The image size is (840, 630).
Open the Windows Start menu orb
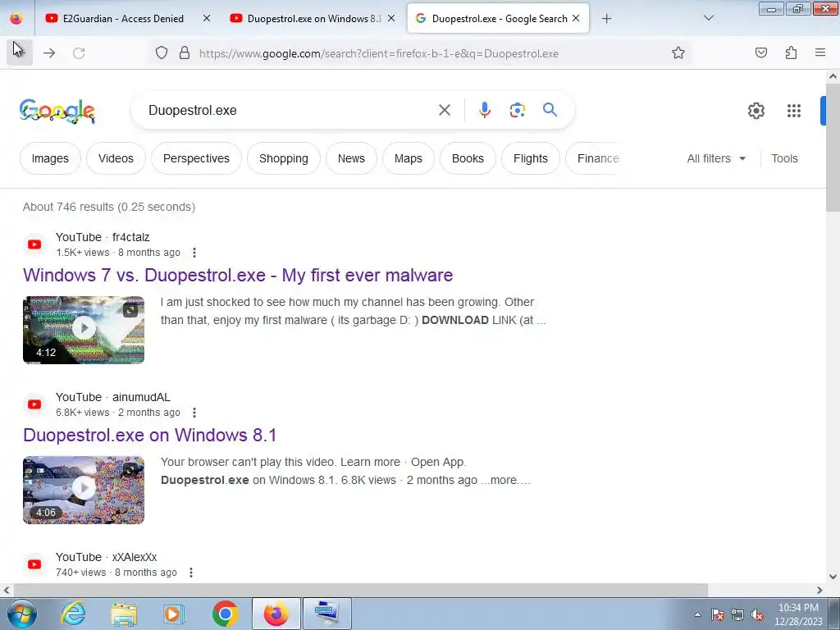pyautogui.click(x=22, y=614)
